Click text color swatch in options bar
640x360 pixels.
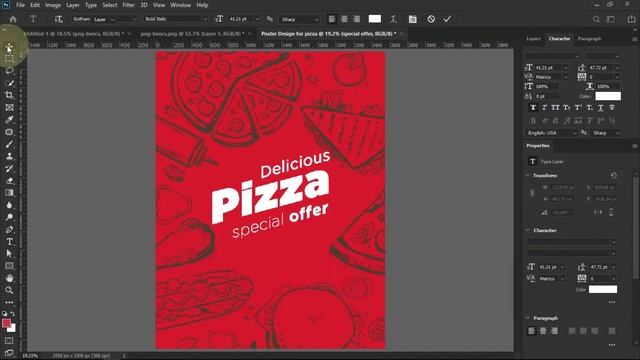(x=375, y=19)
